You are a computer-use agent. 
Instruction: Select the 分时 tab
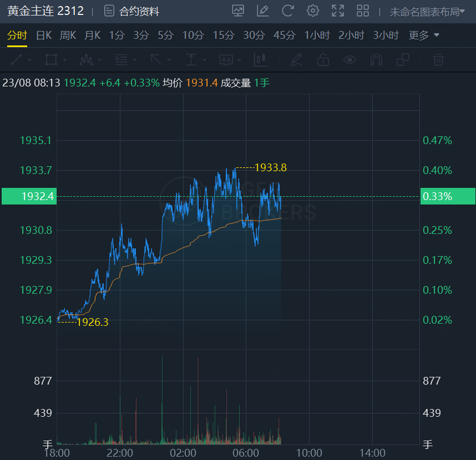(x=17, y=35)
